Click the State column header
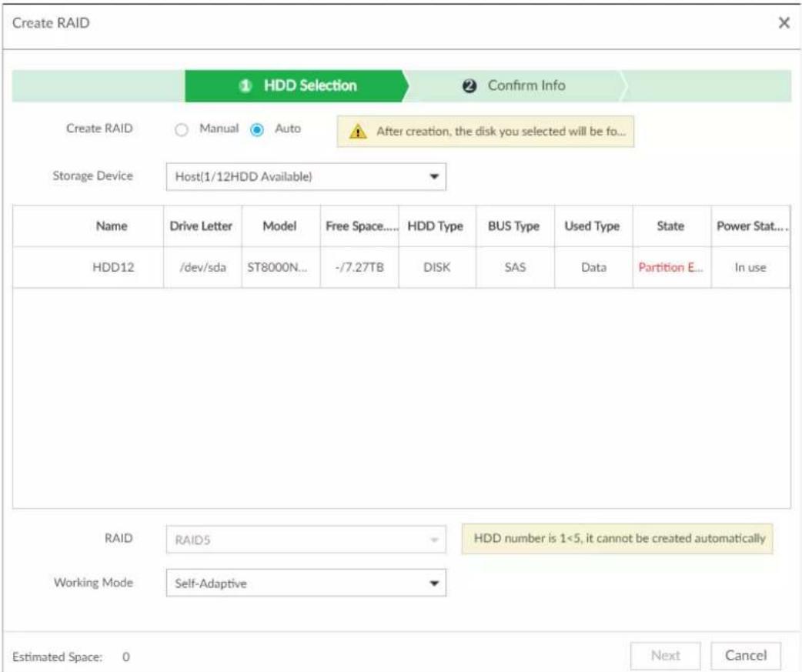802x672 pixels. pyautogui.click(x=670, y=226)
